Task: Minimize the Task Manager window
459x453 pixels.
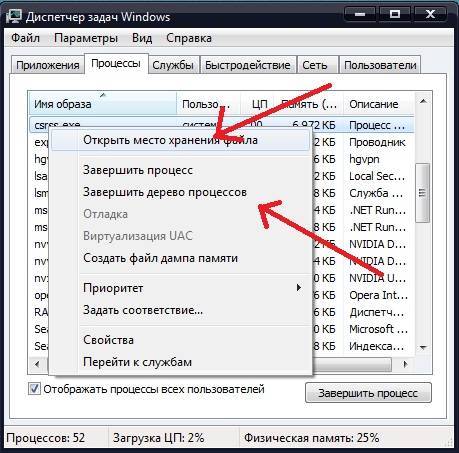Action: coord(360,15)
